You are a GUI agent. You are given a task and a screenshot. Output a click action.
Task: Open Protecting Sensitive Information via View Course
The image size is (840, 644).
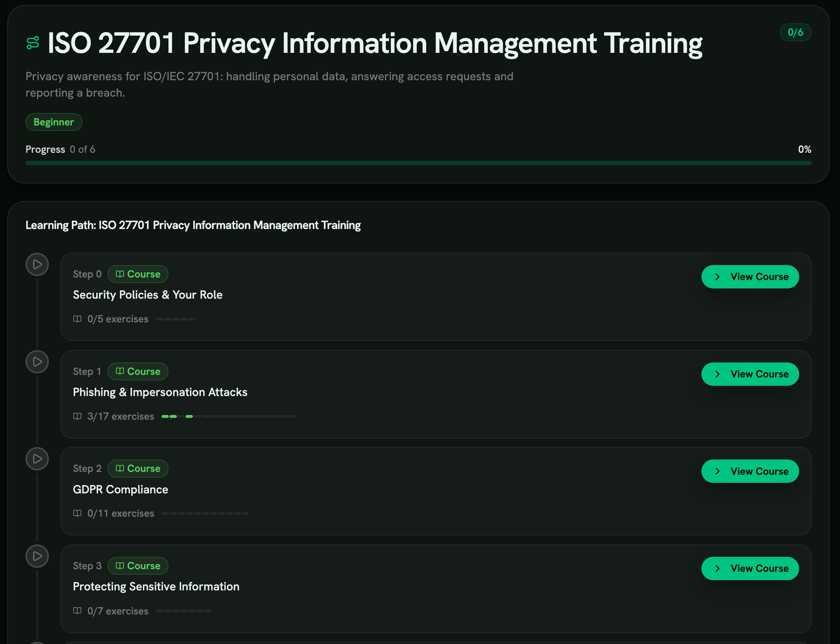tap(750, 569)
